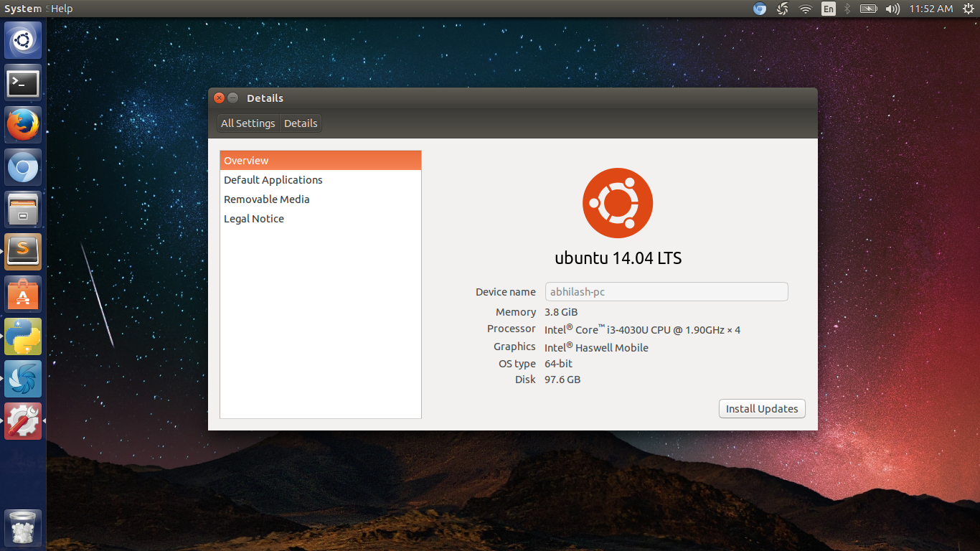Image resolution: width=980 pixels, height=551 pixels.
Task: Click the 'Disk' label
Action: [x=525, y=380]
